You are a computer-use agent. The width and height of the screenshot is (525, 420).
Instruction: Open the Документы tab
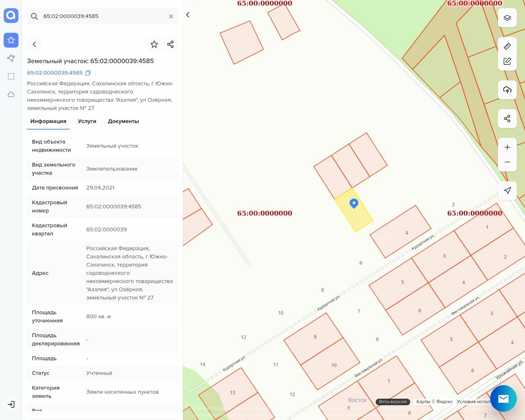(123, 121)
